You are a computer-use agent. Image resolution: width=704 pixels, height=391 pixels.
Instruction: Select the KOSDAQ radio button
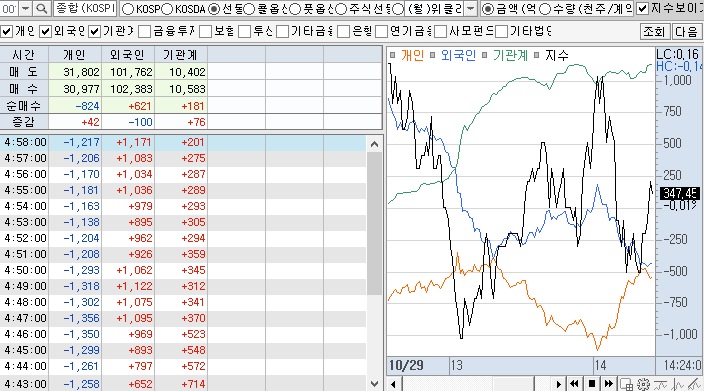pos(167,9)
